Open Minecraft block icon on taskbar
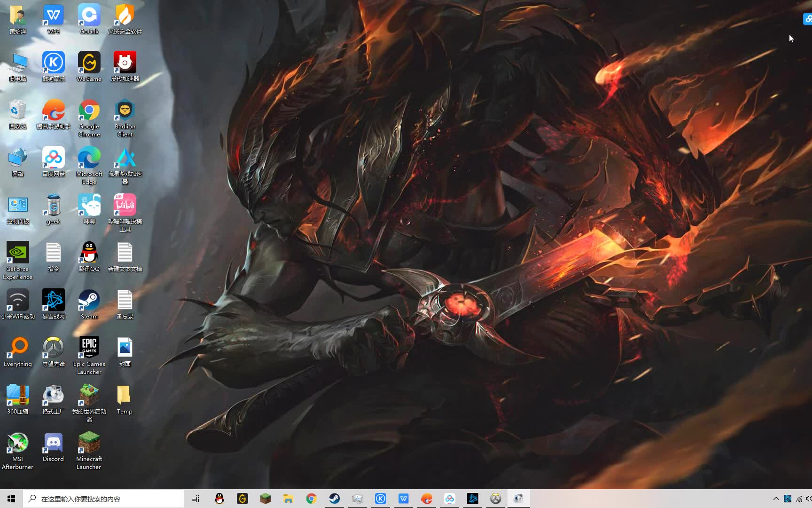The image size is (812, 508). pyautogui.click(x=265, y=499)
